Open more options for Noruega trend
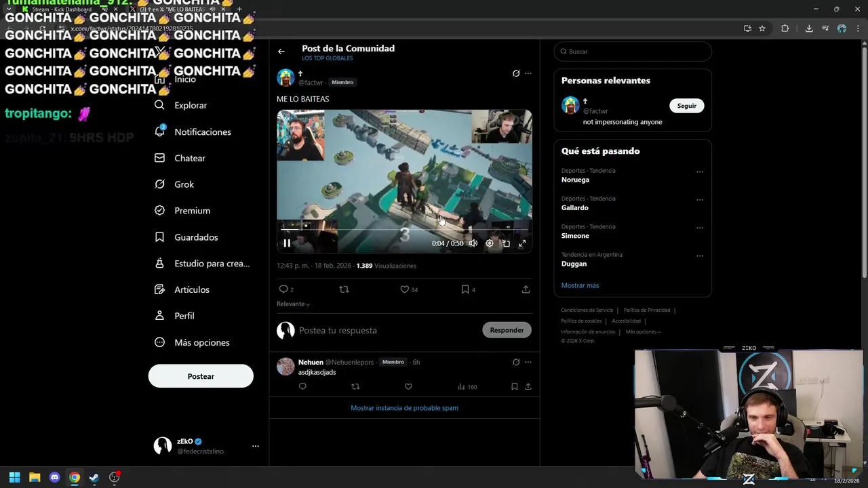The image size is (868, 488). pos(700,172)
